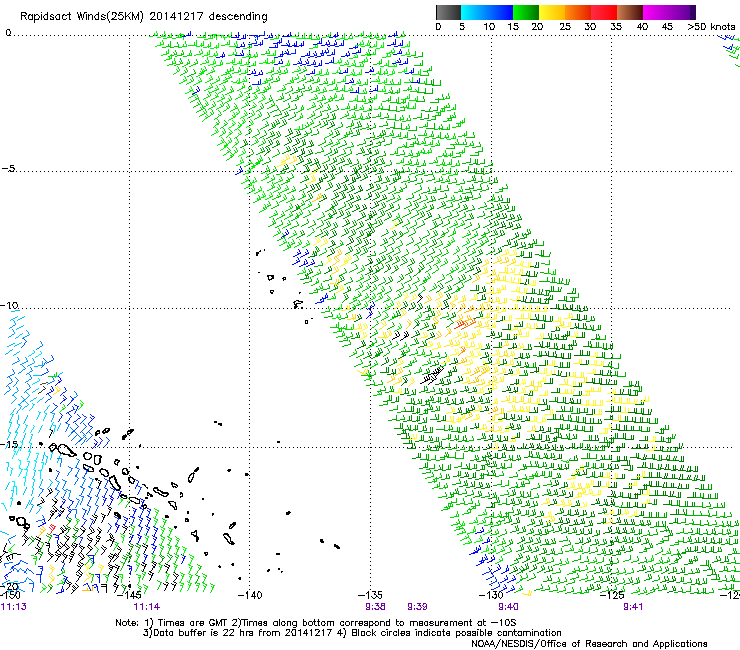Click the 'Note: 1) Times are GMT' footnote line
Image resolution: width=740 pixels, height=650 pixels.
(x=315, y=623)
